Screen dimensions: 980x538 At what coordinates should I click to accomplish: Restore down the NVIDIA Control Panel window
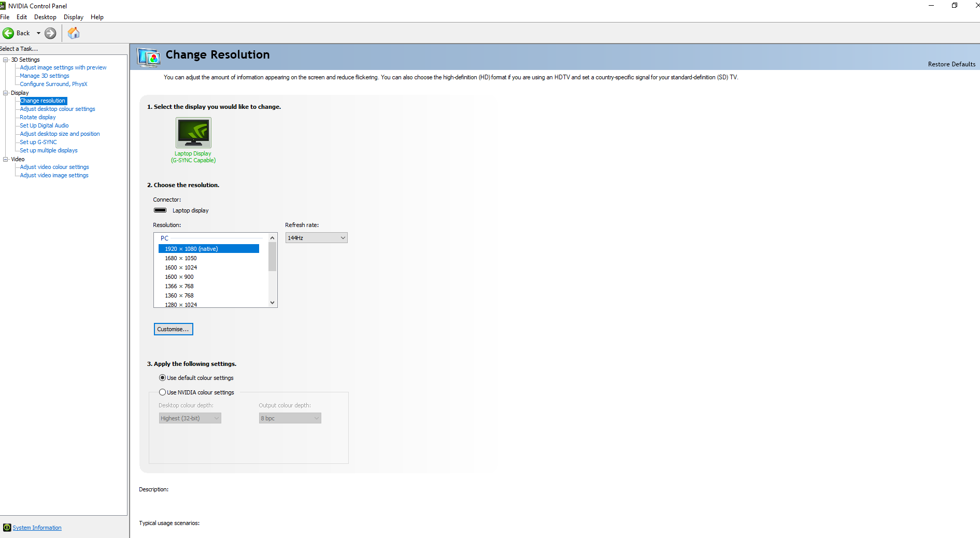point(955,6)
